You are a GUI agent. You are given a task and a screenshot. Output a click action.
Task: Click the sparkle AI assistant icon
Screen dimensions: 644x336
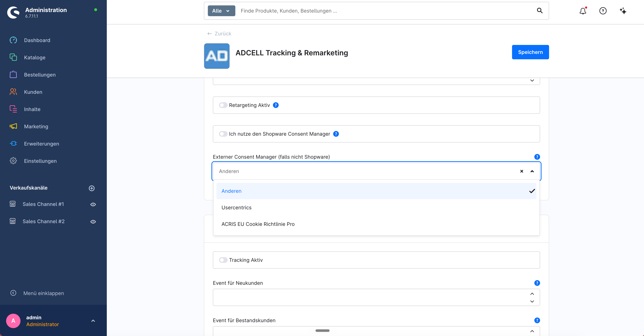click(623, 11)
